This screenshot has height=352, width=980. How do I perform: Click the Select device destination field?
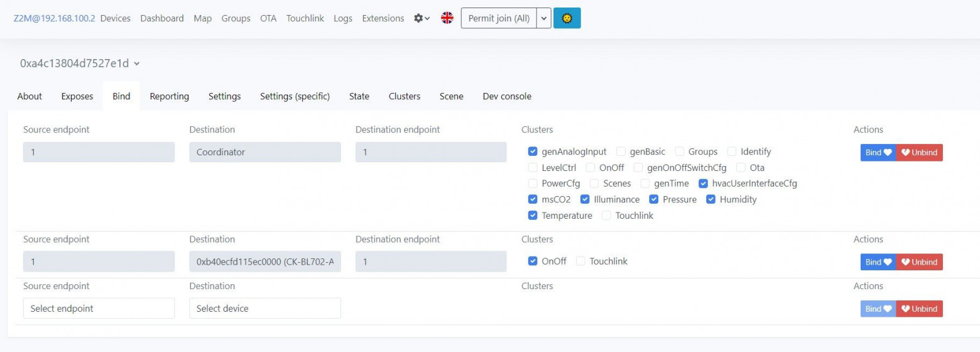[x=264, y=309]
